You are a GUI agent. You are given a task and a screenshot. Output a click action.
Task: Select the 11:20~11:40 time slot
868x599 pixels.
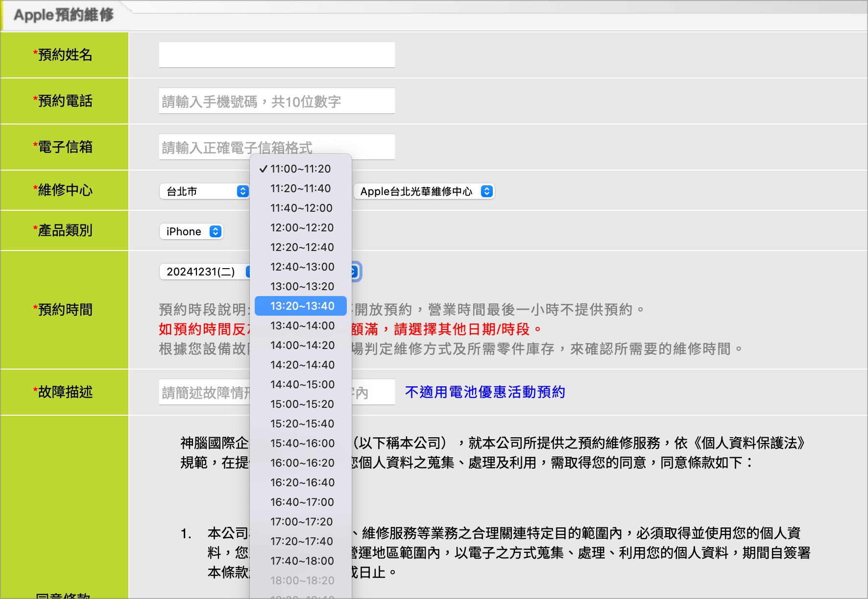click(x=300, y=188)
